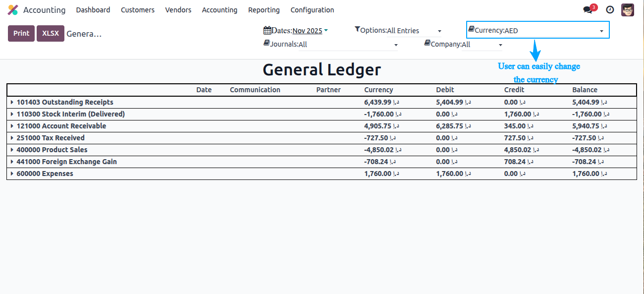This screenshot has height=294, width=644.
Task: Open the Currency AED dropdown
Action: tap(555, 31)
